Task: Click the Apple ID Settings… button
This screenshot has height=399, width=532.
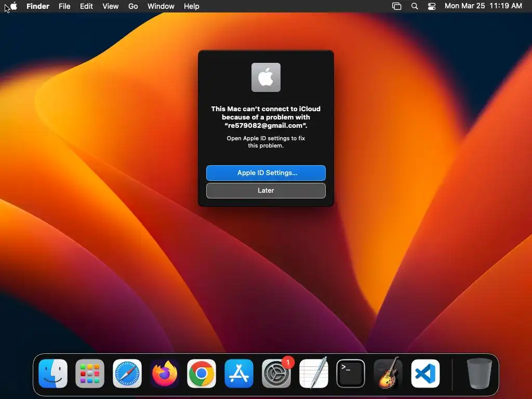Action: tap(266, 172)
